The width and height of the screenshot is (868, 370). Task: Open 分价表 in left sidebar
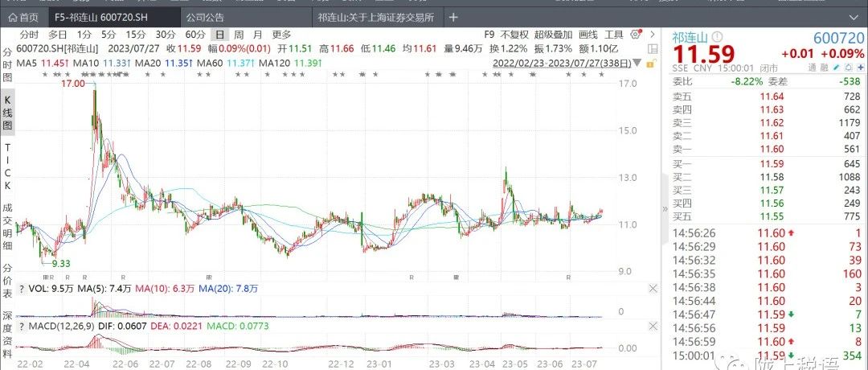pos(8,282)
